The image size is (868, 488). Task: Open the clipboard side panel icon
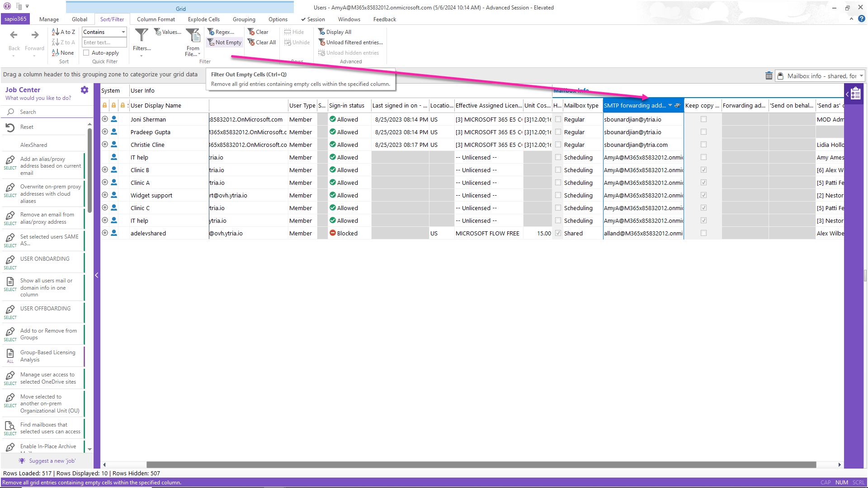[856, 94]
